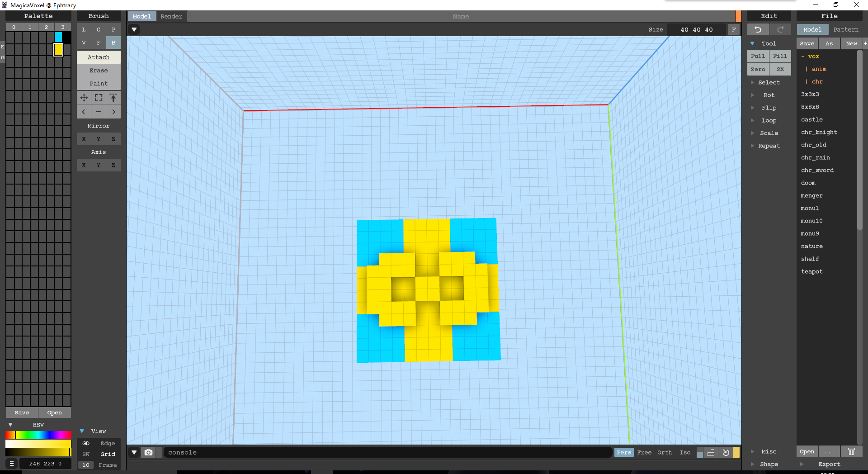Expand the Repeat section

(x=769, y=146)
